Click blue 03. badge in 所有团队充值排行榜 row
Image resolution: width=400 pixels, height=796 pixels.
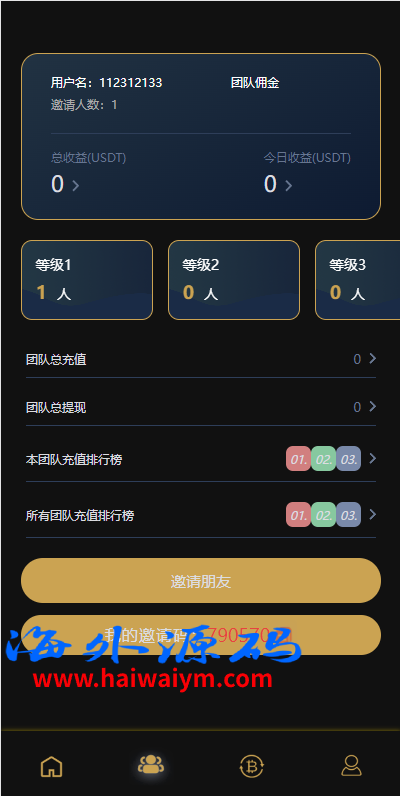[x=348, y=515]
